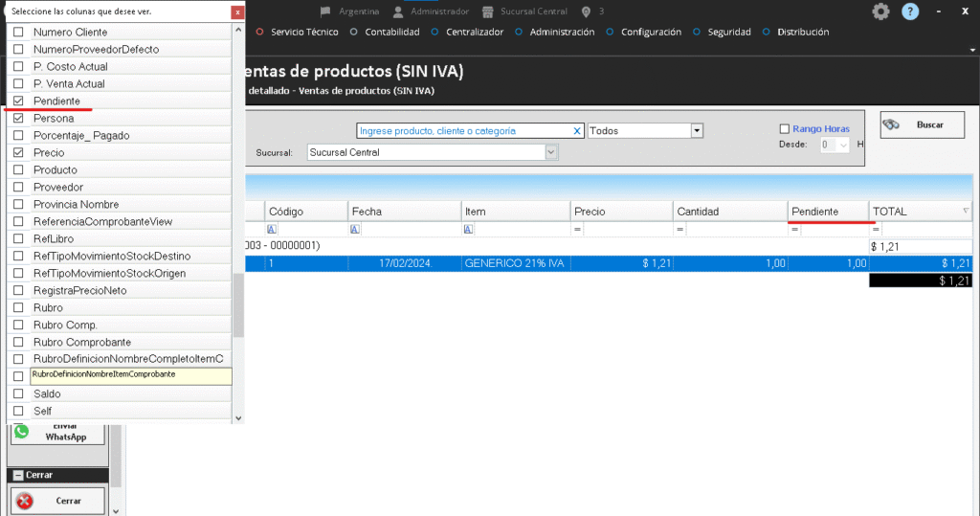Enable the Saldo column checkbox
The image size is (980, 516).
[18, 393]
